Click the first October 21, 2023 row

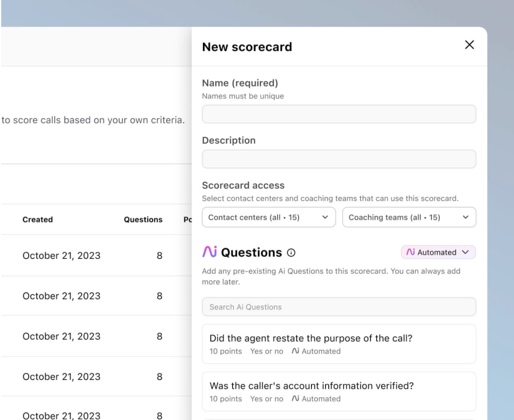(x=61, y=256)
